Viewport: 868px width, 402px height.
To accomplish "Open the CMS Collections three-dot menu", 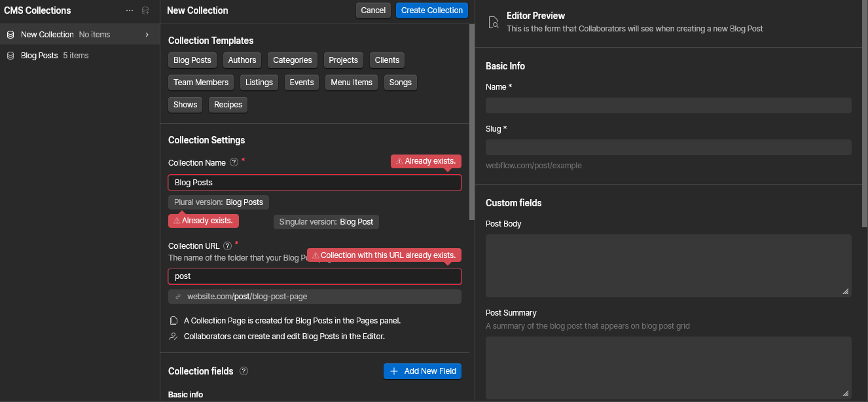I will (x=130, y=10).
